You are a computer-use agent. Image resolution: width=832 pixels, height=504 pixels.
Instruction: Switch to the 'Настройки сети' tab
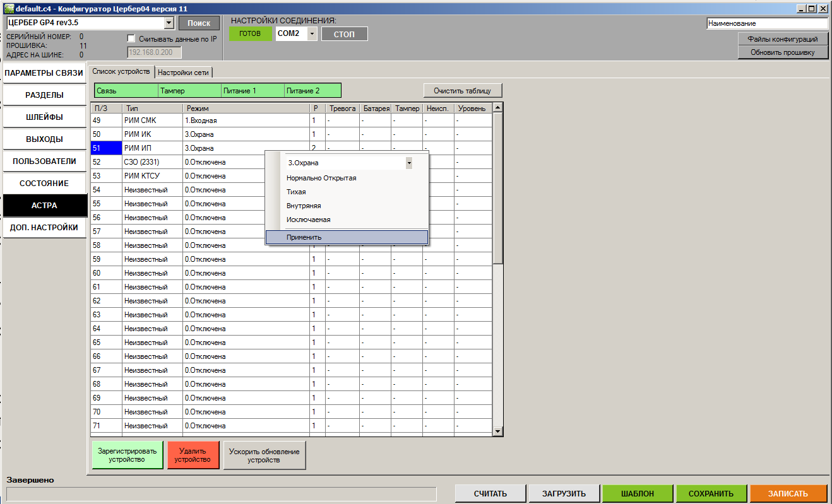[183, 73]
